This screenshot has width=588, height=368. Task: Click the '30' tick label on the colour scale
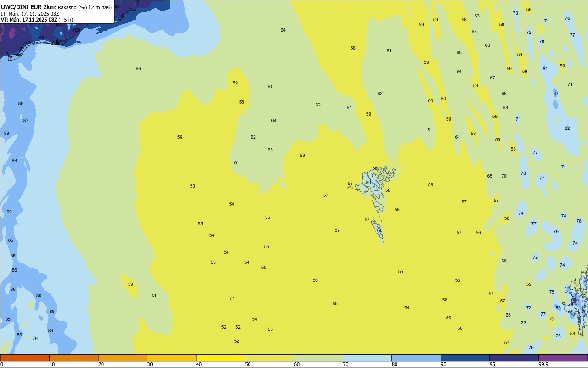point(150,364)
